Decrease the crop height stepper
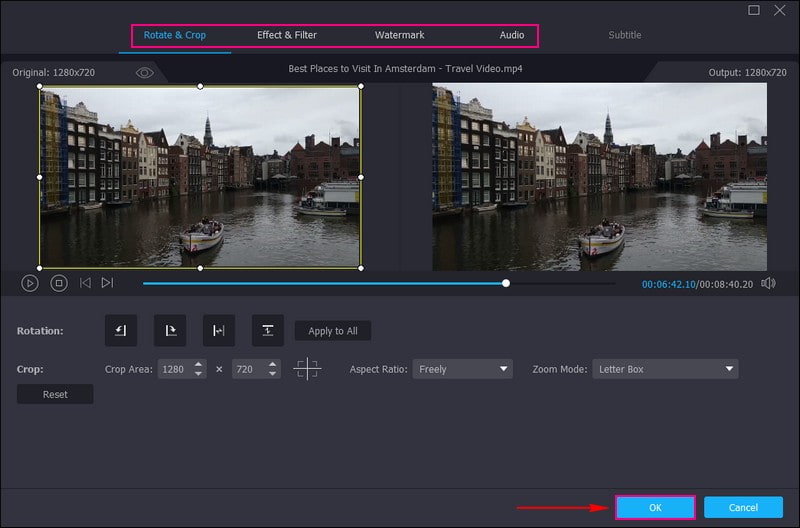800x528 pixels. click(x=272, y=374)
